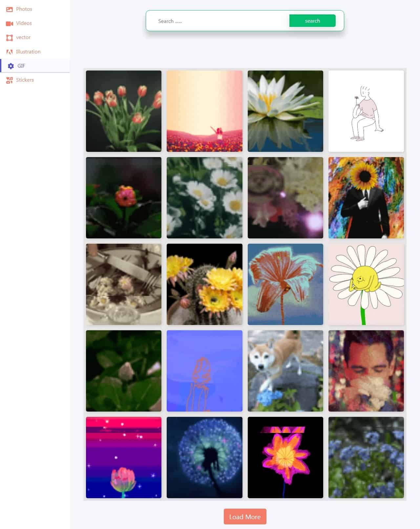
Task: Open the red tulips GIF thumbnail
Action: 124,111
